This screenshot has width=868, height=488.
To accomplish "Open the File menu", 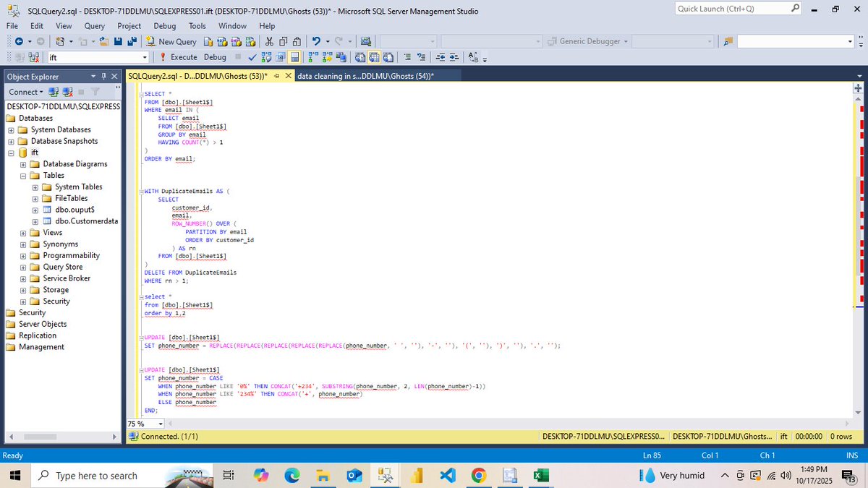I will point(12,25).
